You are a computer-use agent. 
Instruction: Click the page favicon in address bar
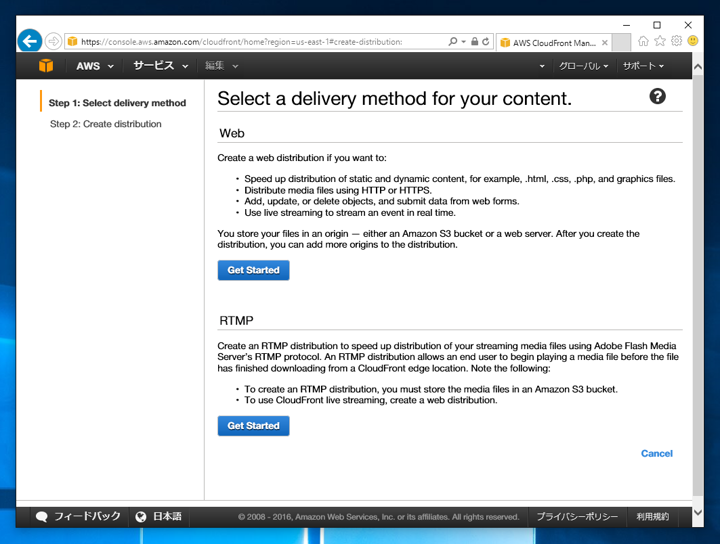[x=73, y=42]
